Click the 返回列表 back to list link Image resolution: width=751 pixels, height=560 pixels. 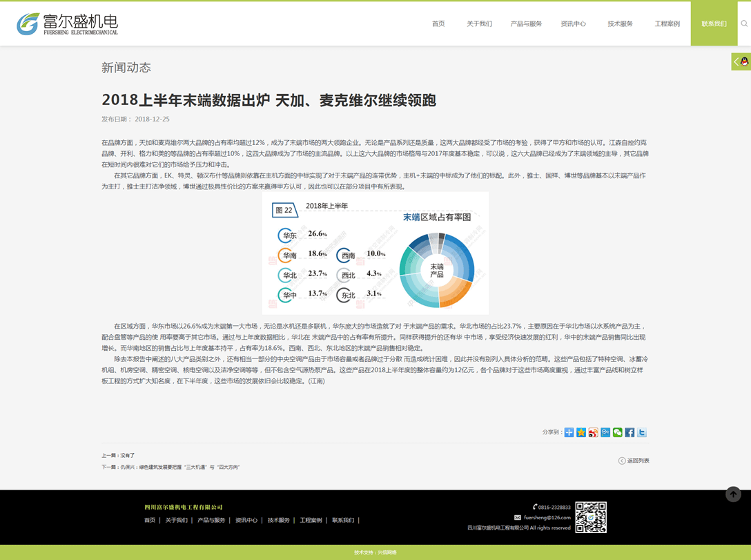click(x=634, y=461)
